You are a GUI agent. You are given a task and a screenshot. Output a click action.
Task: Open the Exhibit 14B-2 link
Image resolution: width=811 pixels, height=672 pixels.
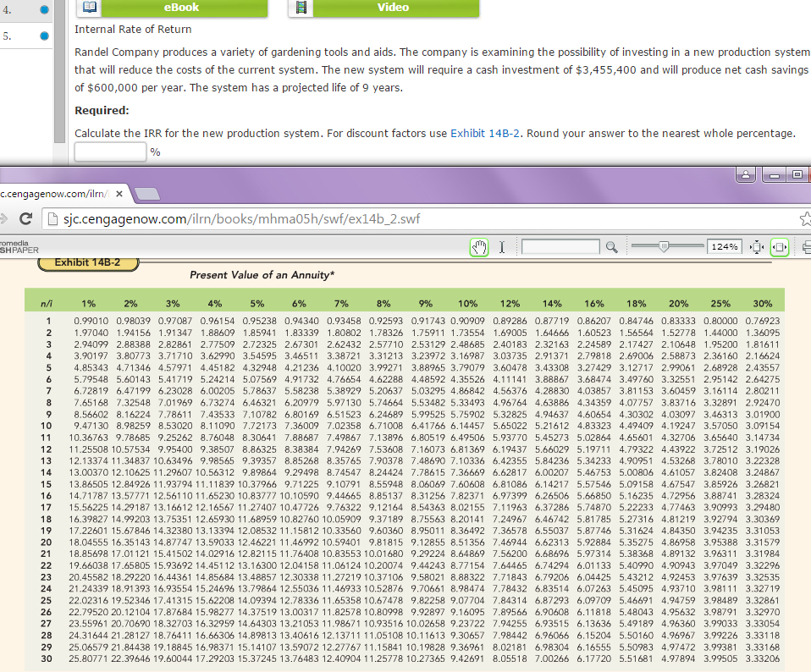coord(484,134)
